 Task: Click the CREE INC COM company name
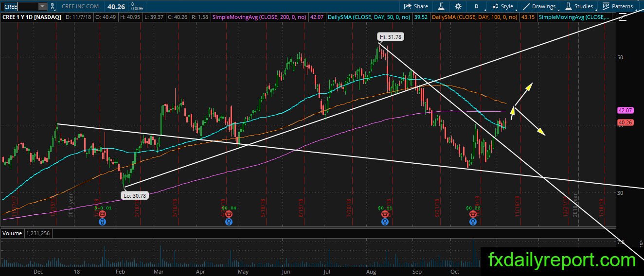[80, 6]
